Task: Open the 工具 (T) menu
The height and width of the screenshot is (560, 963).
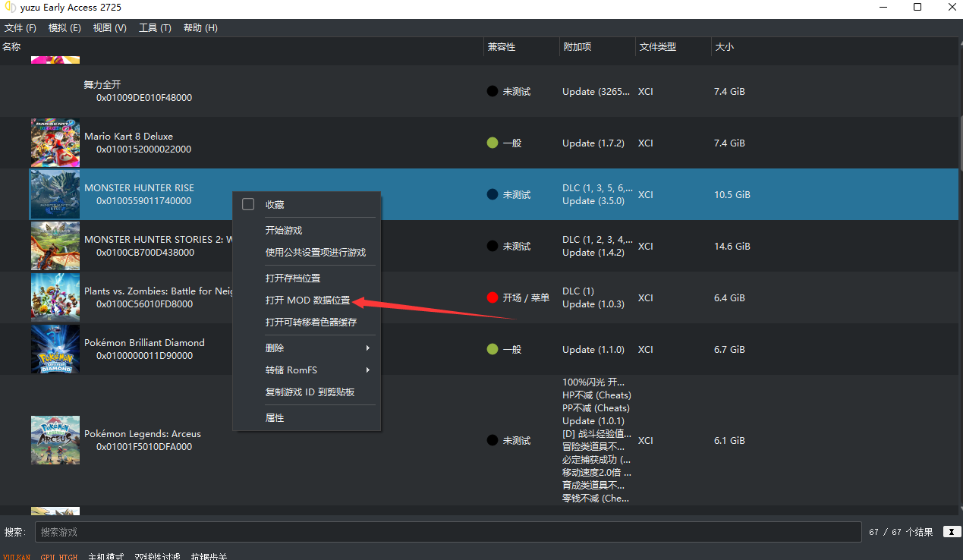Action: [155, 27]
